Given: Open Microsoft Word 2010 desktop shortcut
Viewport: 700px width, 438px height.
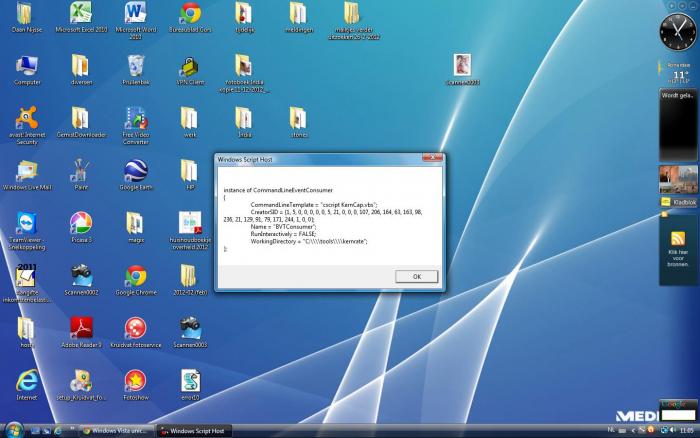Looking at the screenshot, I should coord(135,14).
